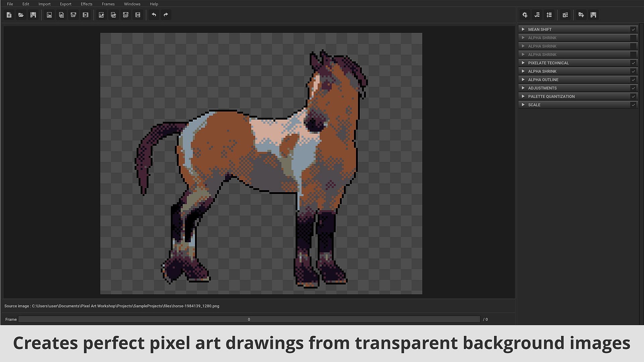
Task: Click the undo arrow icon
Action: (154, 15)
